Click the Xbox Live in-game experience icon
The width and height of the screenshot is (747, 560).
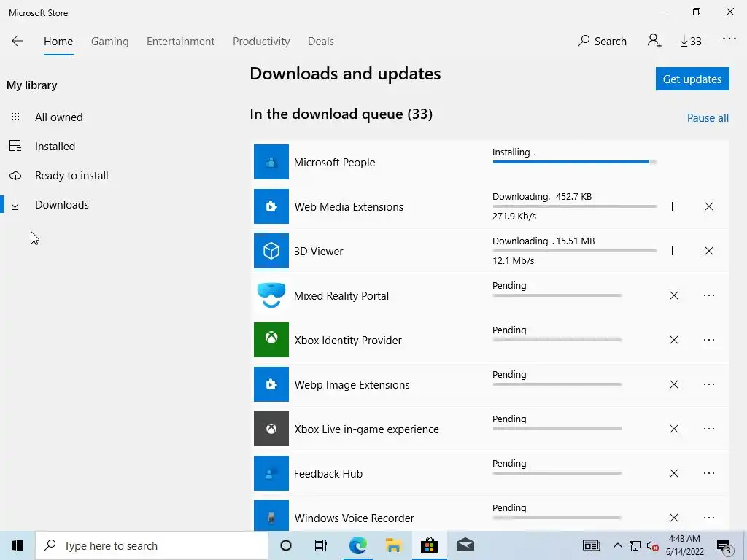[271, 429]
